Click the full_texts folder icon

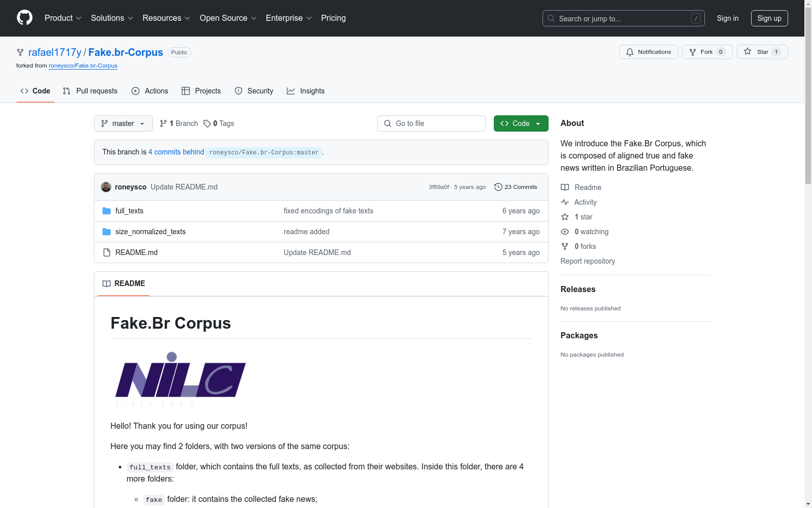click(107, 211)
